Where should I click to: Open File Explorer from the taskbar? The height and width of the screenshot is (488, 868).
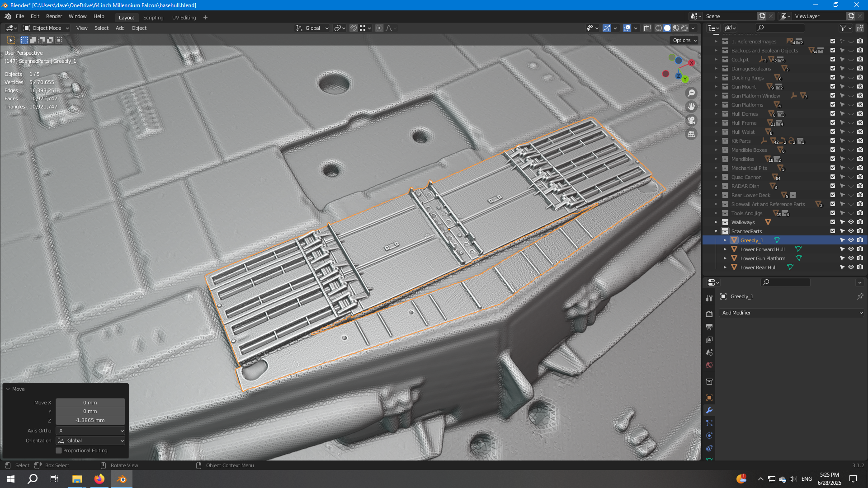click(77, 479)
